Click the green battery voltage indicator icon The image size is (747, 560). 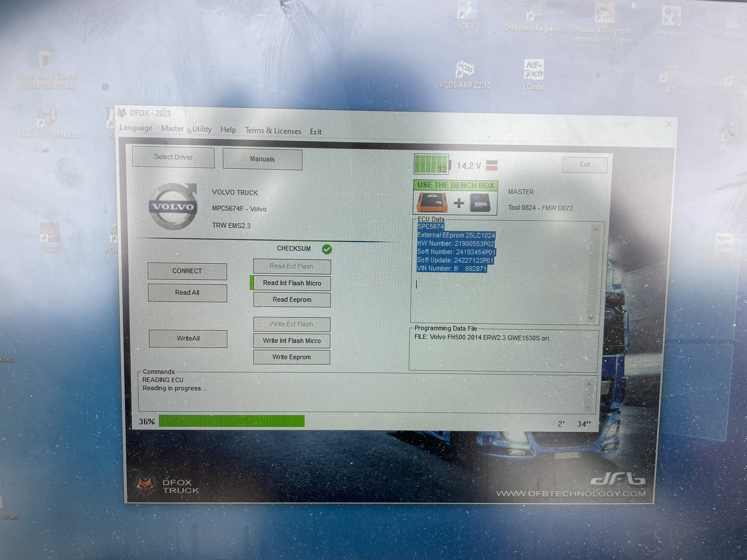click(x=432, y=164)
